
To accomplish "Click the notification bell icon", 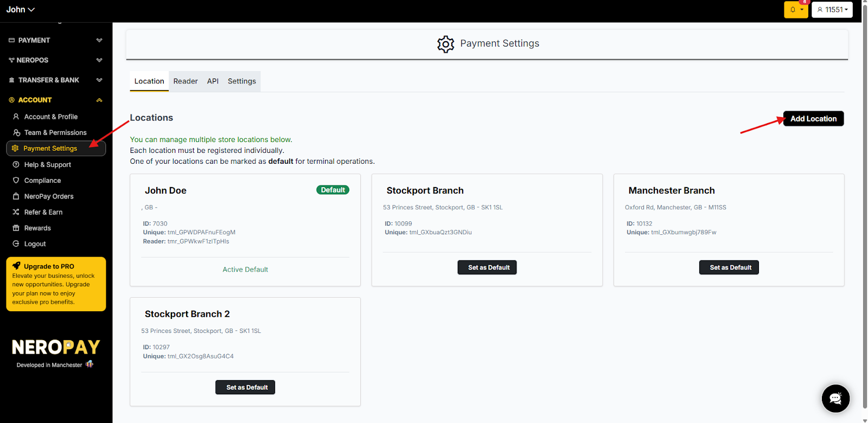I will point(793,10).
